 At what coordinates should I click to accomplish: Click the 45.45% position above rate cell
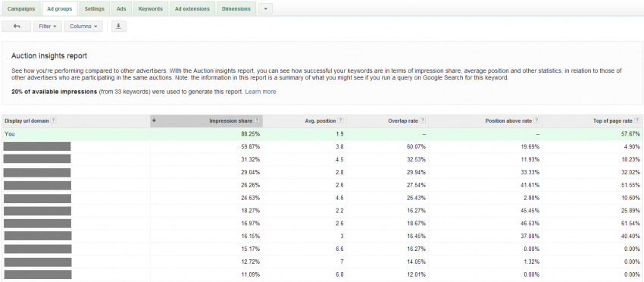[530, 211]
